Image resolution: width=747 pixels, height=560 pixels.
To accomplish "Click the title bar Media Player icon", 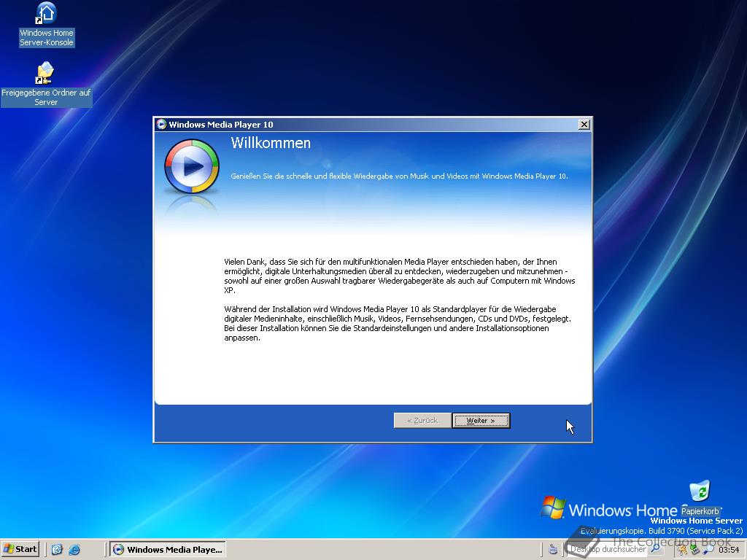I will click(161, 124).
